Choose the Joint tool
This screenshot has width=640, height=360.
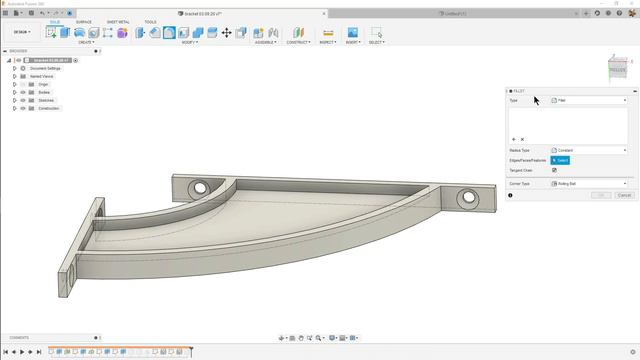point(273,32)
